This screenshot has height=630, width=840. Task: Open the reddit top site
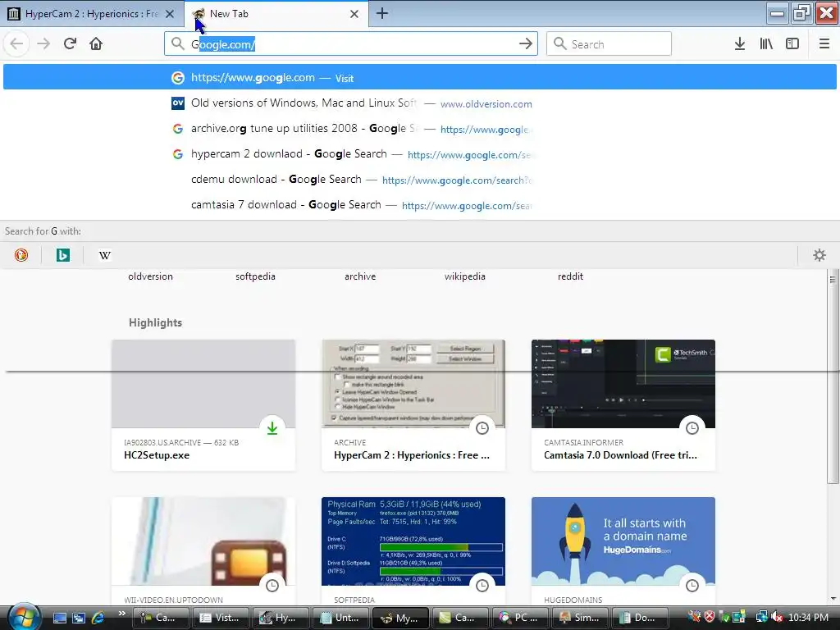pos(570,276)
